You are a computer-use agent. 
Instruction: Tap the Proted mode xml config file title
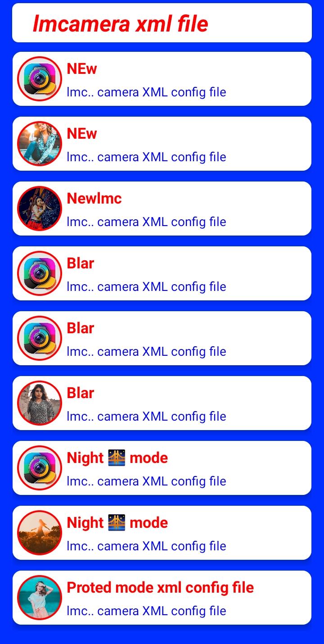click(160, 588)
